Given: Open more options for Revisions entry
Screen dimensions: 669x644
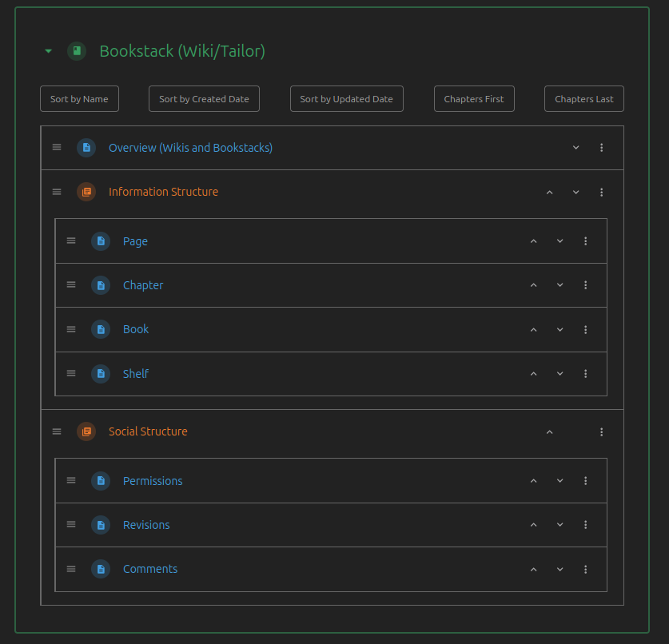Looking at the screenshot, I should click(585, 525).
